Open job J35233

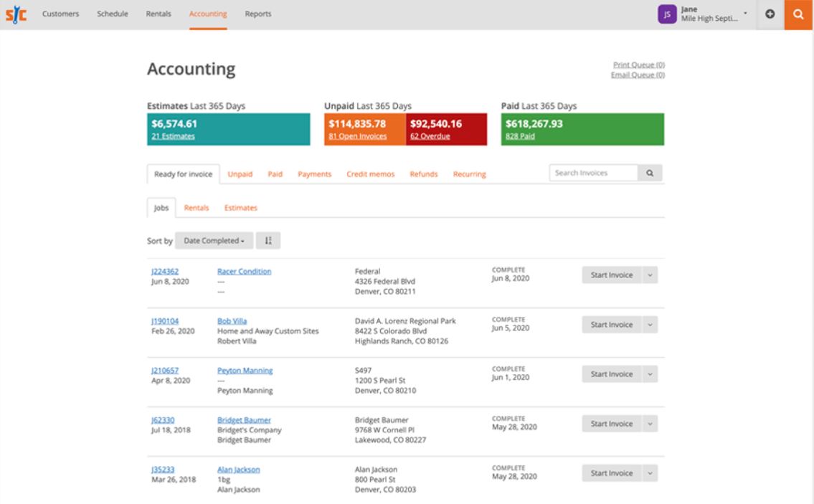coord(163,469)
